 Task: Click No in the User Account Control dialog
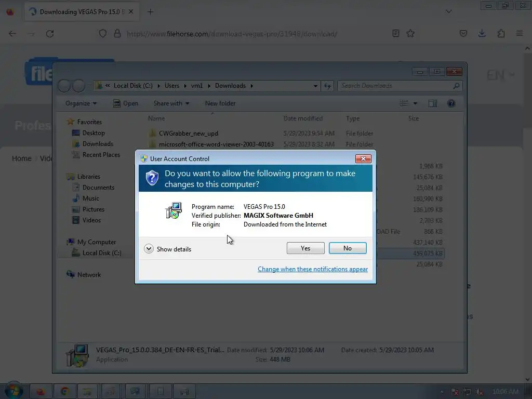pyautogui.click(x=348, y=248)
